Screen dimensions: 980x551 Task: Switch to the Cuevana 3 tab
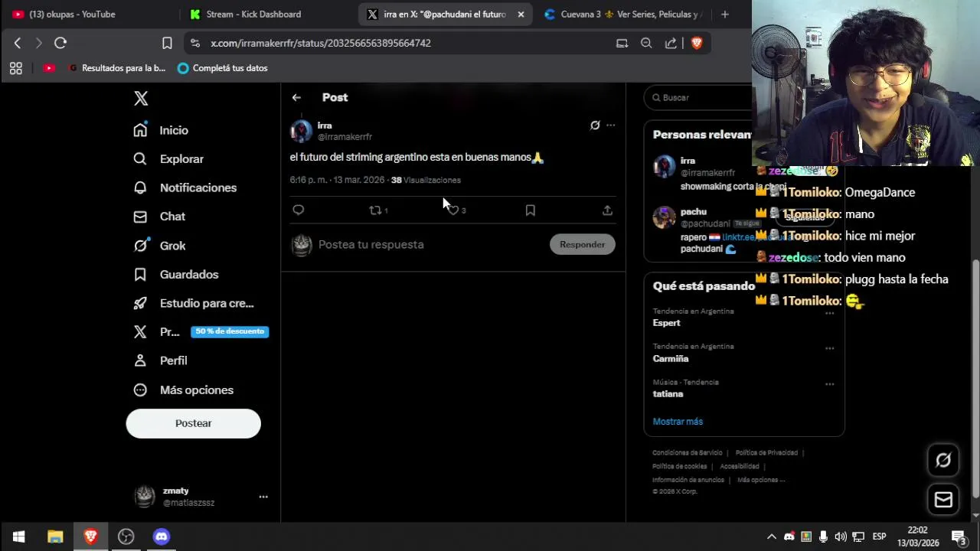pyautogui.click(x=624, y=14)
